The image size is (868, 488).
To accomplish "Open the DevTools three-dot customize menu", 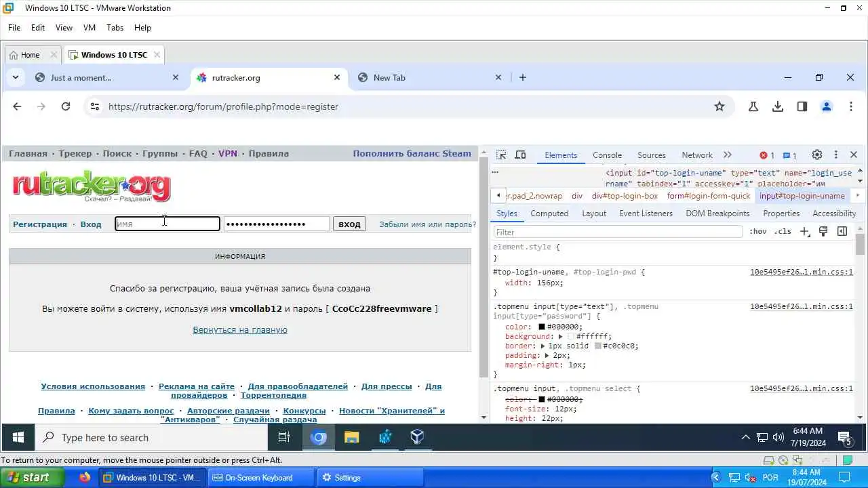I will pos(836,155).
